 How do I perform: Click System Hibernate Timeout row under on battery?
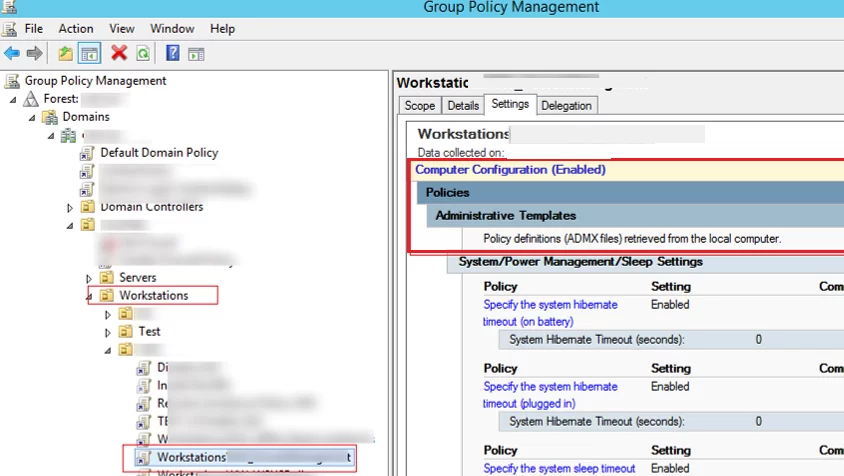pyautogui.click(x=671, y=340)
